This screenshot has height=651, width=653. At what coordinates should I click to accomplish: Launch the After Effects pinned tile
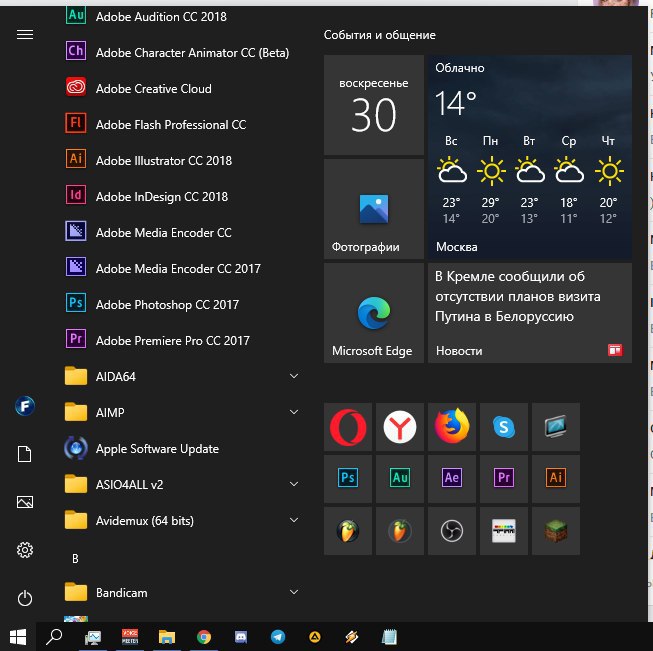(x=452, y=479)
